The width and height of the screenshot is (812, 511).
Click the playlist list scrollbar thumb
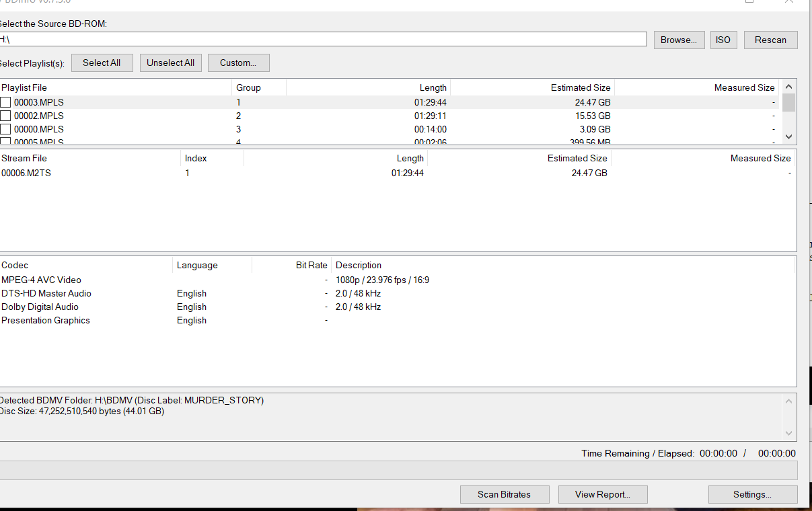(x=788, y=102)
